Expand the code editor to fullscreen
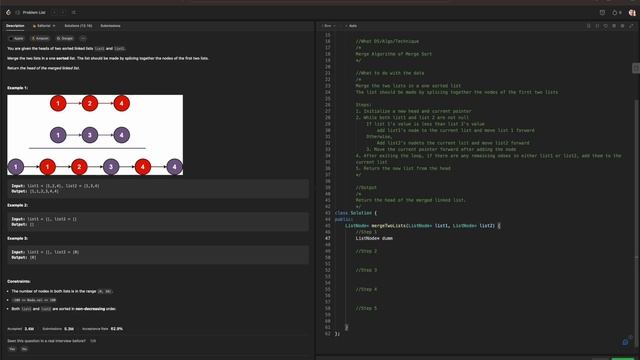The image size is (640, 360). pyautogui.click(x=631, y=26)
